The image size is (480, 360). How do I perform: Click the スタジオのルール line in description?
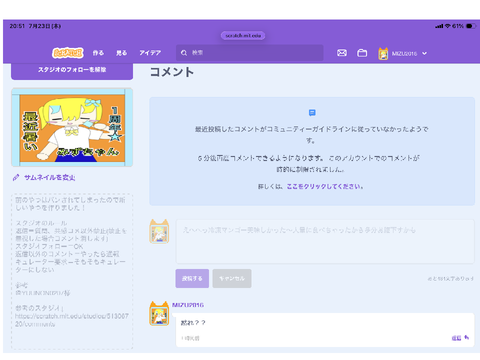coord(41,223)
